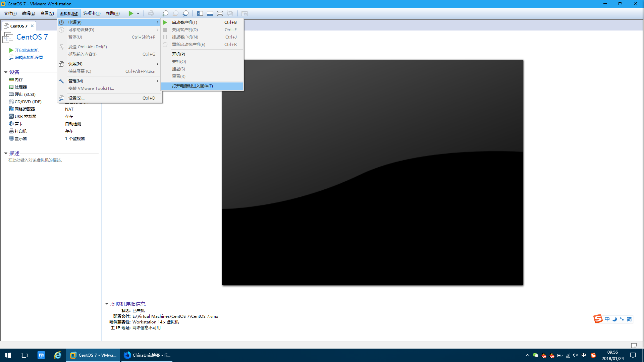The image size is (644, 362).
Task: Toggle Chinese/English mode 中 on Sogou IME bar
Action: [607, 319]
